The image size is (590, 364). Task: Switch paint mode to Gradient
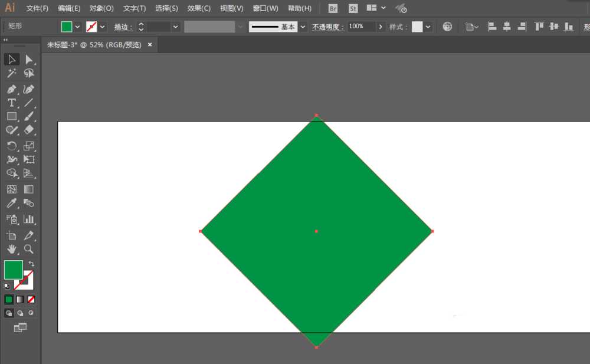pos(20,299)
